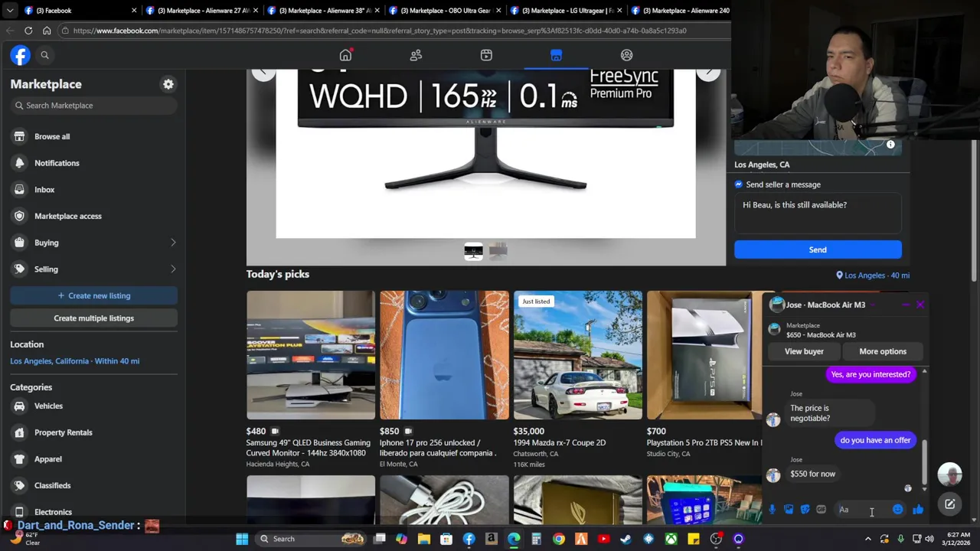Open Marketplace Inbox
The height and width of the screenshot is (551, 980).
[93, 190]
